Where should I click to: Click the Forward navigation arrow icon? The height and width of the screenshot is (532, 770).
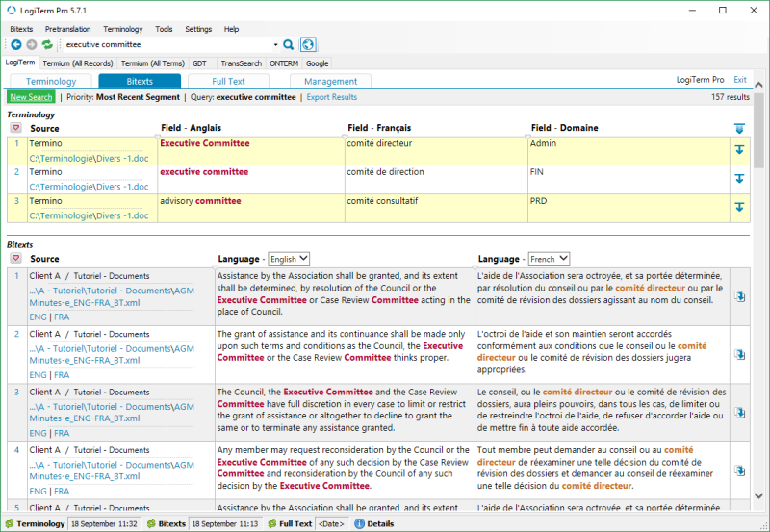point(32,44)
